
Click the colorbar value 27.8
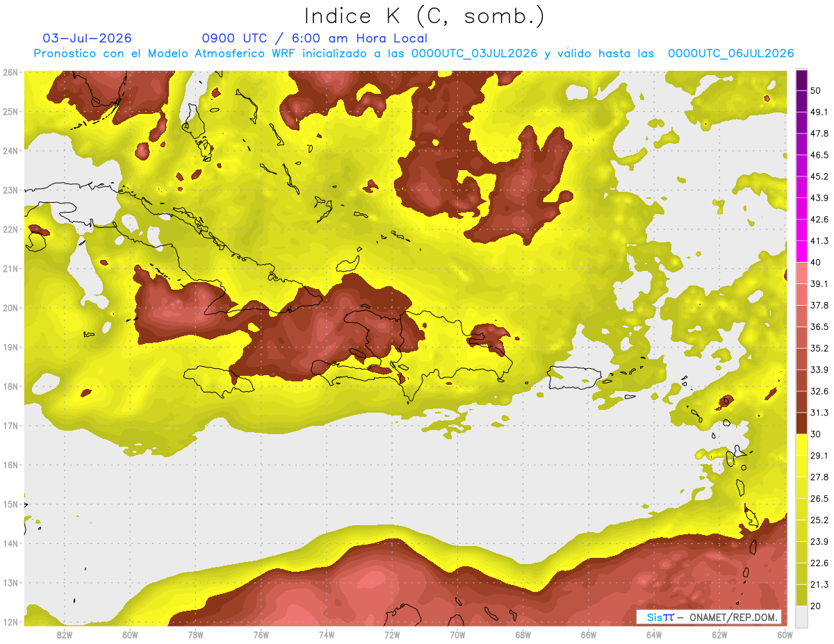coord(819,477)
